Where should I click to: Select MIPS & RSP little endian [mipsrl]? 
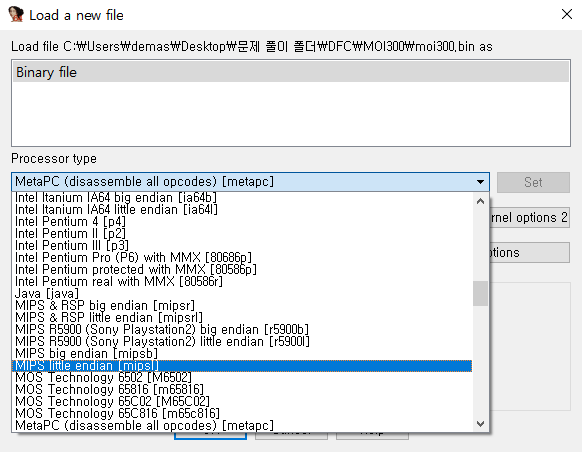click(x=243, y=317)
